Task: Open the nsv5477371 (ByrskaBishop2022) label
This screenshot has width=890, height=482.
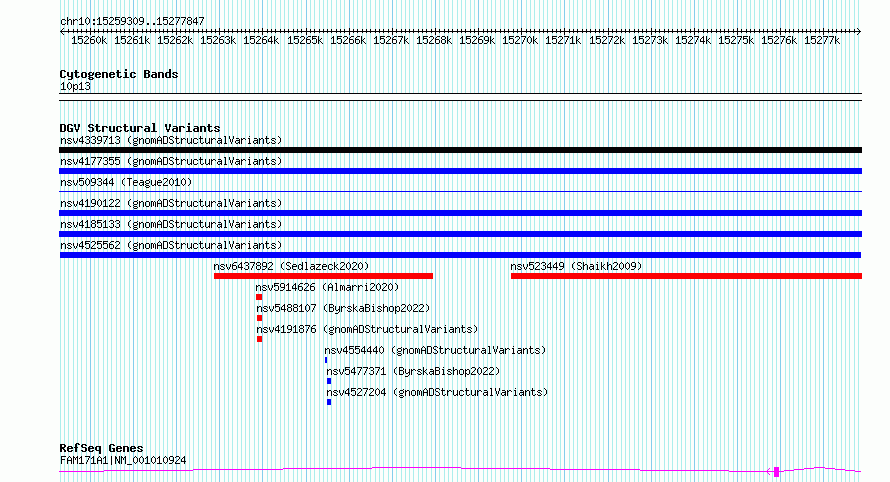Action: coord(413,371)
